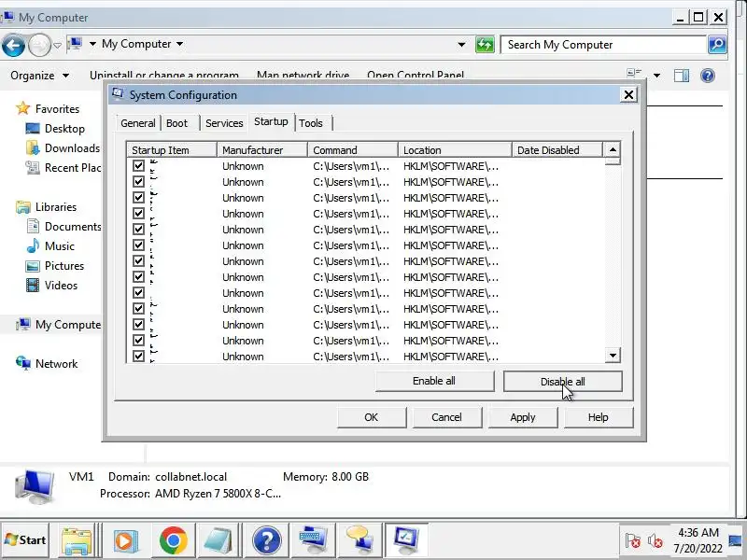Click the Apply button
Viewport: 747px width, 560px height.
(x=523, y=417)
